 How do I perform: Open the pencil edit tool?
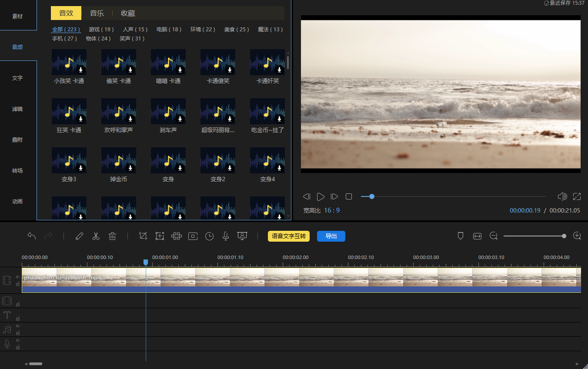point(79,236)
